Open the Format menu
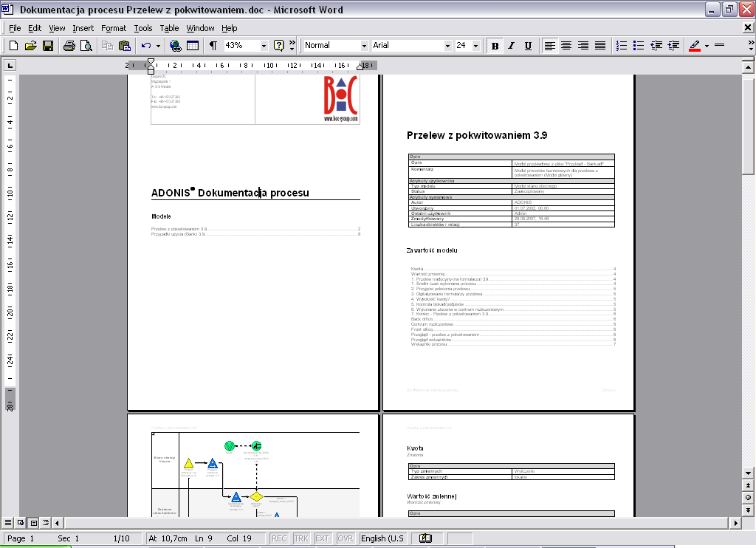 click(x=114, y=28)
